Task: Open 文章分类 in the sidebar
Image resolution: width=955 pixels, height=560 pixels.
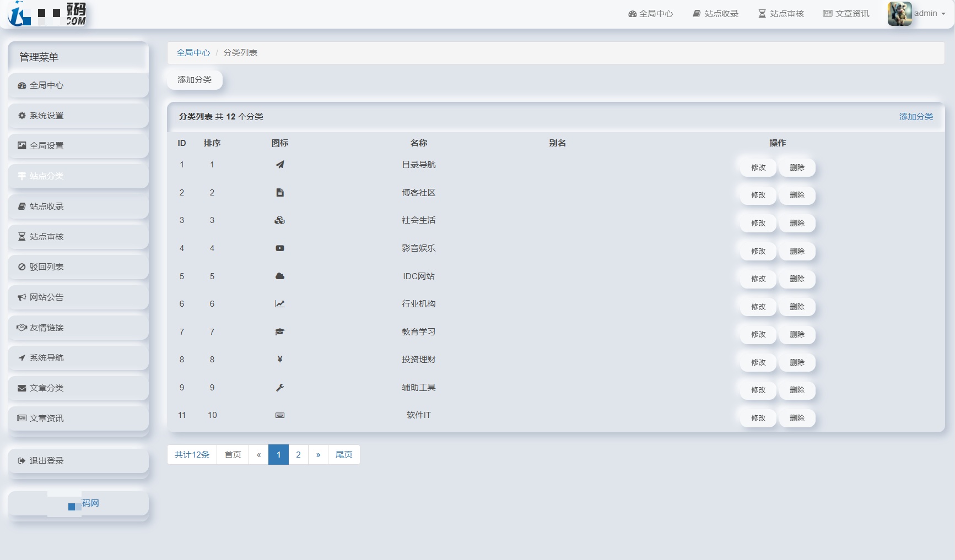Action: (78, 388)
